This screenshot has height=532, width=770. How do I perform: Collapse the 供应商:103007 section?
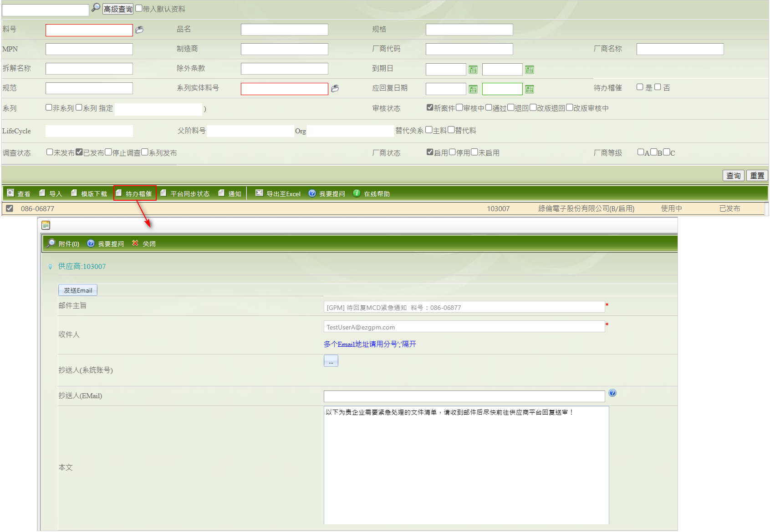click(50, 267)
